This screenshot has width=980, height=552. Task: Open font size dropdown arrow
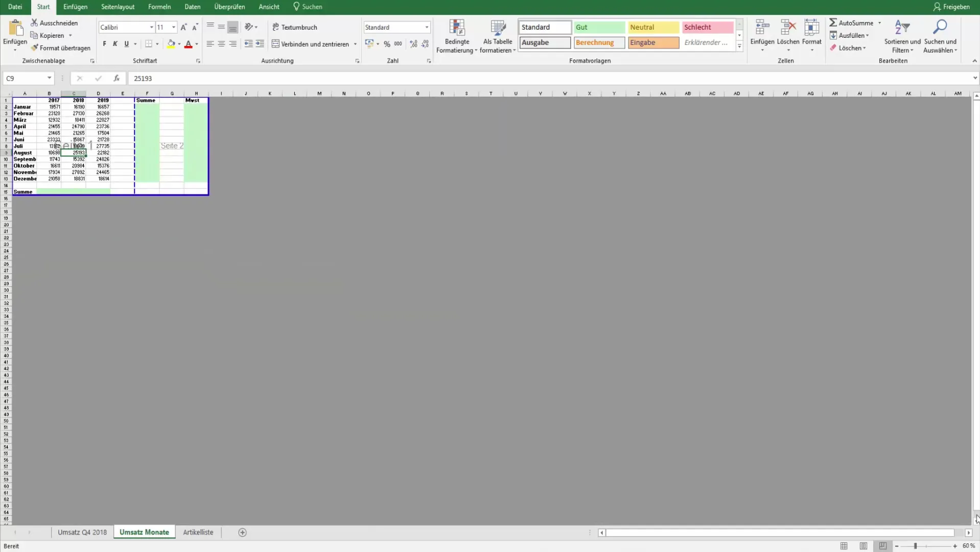tap(174, 27)
